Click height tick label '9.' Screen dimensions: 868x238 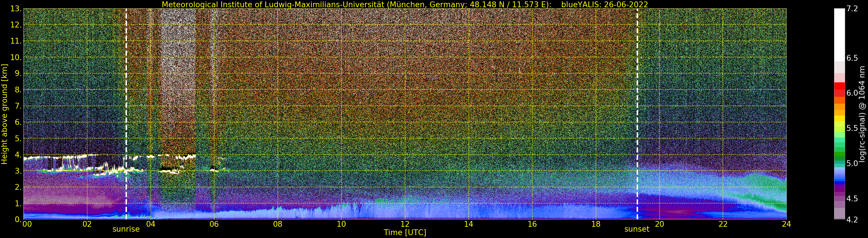[x=18, y=73]
